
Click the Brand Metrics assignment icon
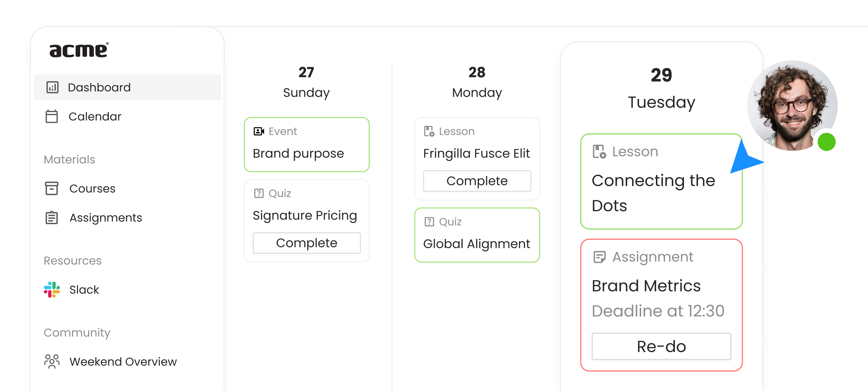(x=599, y=257)
